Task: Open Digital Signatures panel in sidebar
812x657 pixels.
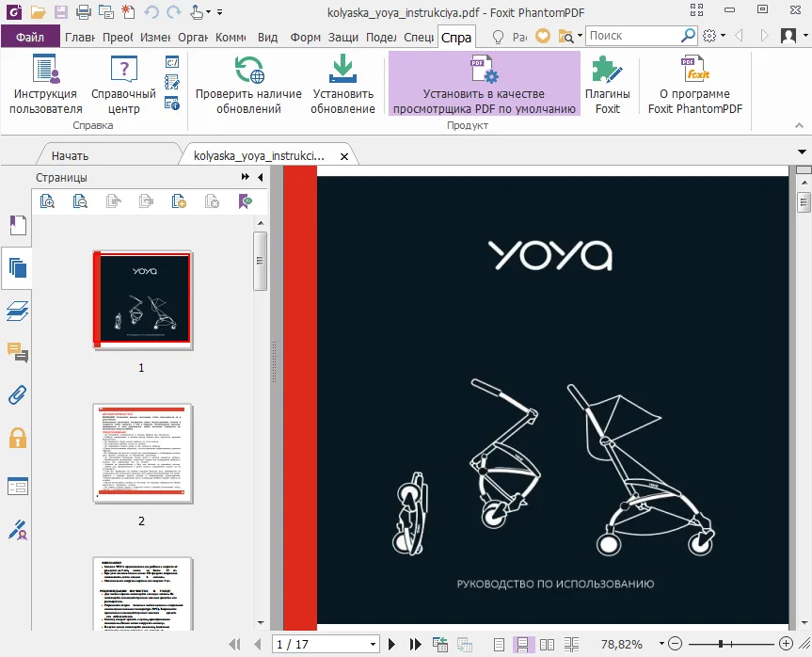Action: pos(18,530)
